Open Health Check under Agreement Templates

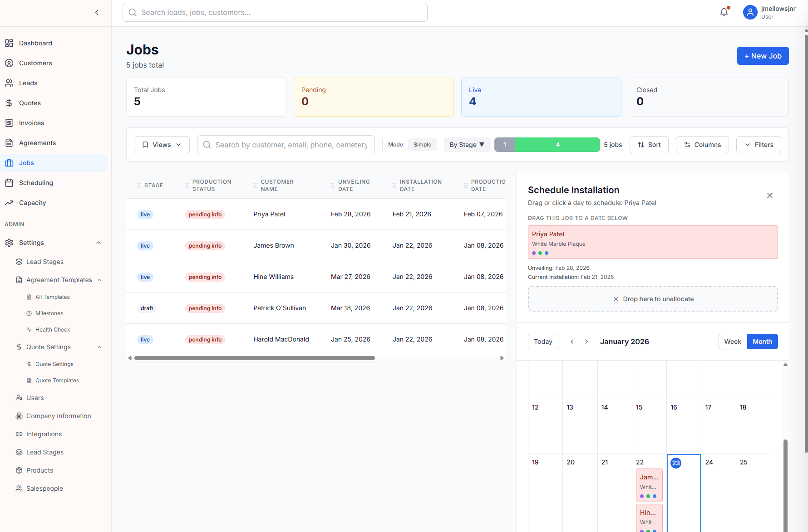pos(52,329)
